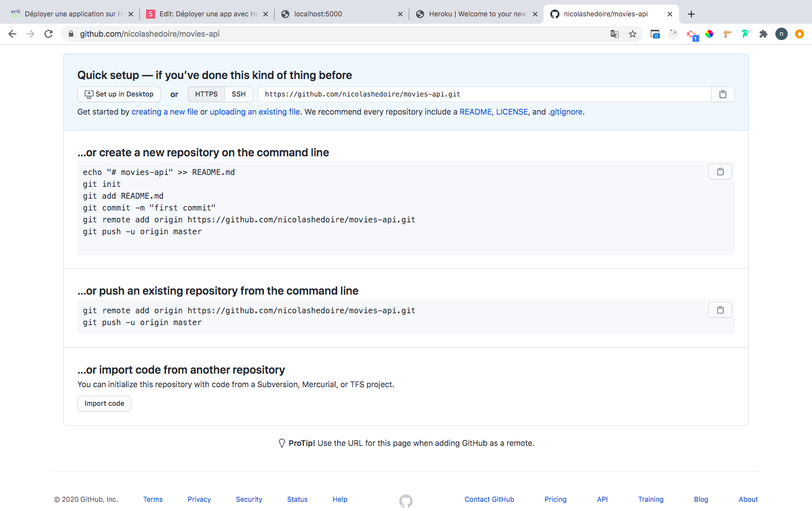Screen dimensions: 812x508
Task: Click the LICENSE link
Action: (x=512, y=112)
